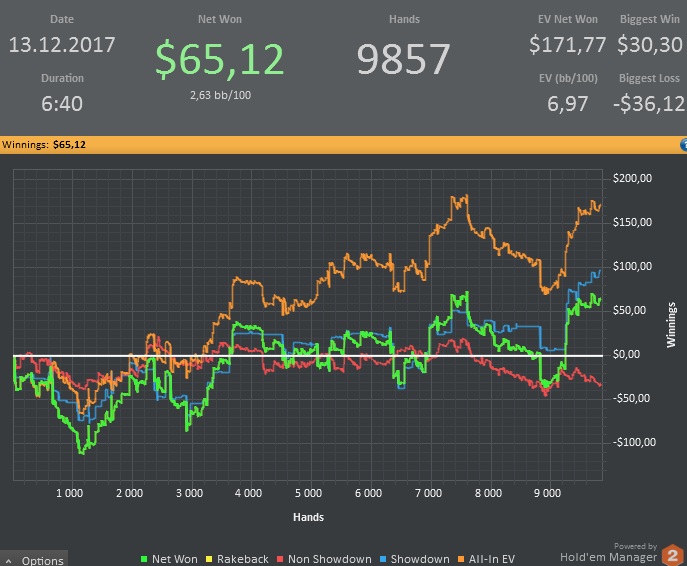Click the $150,00 y-axis label
687x566 pixels.
632,222
